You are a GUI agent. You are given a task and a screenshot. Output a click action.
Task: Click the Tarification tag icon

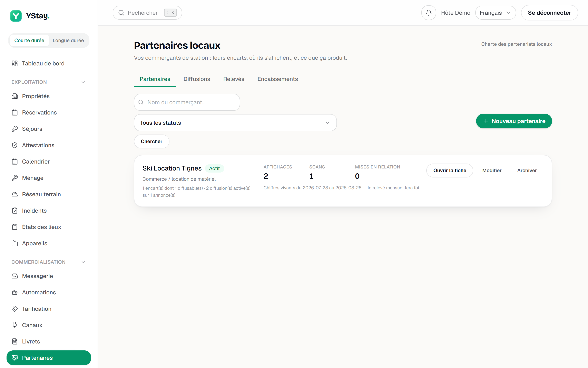tap(14, 309)
